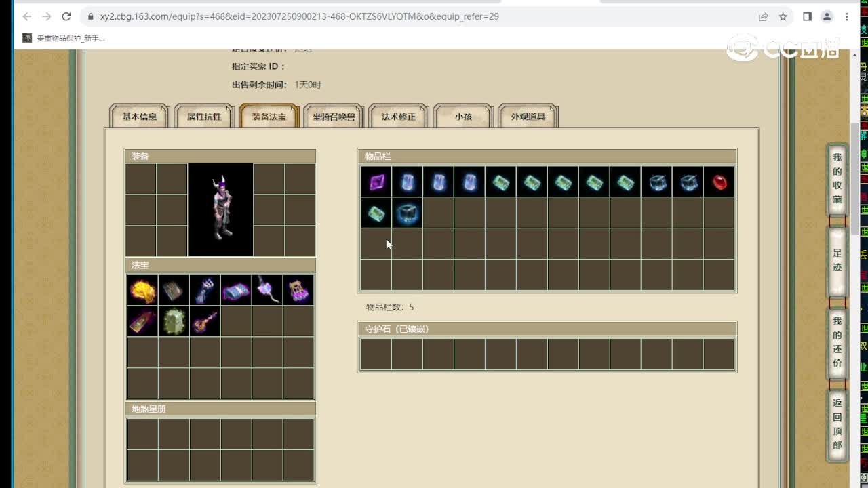Image resolution: width=868 pixels, height=488 pixels.
Task: Click the red gem in the inventory
Action: pyautogui.click(x=719, y=182)
